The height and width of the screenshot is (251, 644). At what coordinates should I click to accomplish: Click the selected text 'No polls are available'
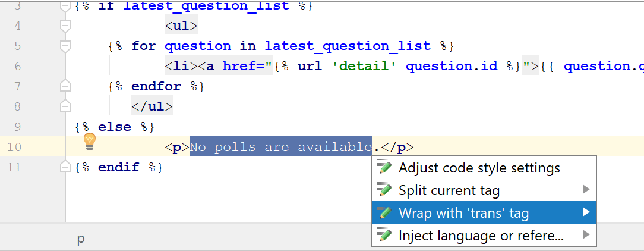(280, 147)
